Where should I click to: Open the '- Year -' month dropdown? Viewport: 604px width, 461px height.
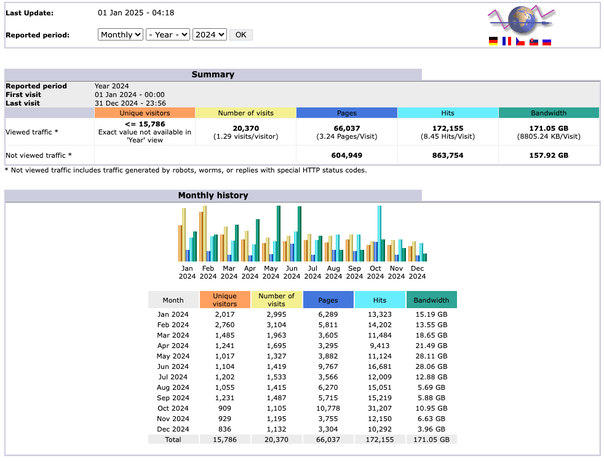coord(168,35)
